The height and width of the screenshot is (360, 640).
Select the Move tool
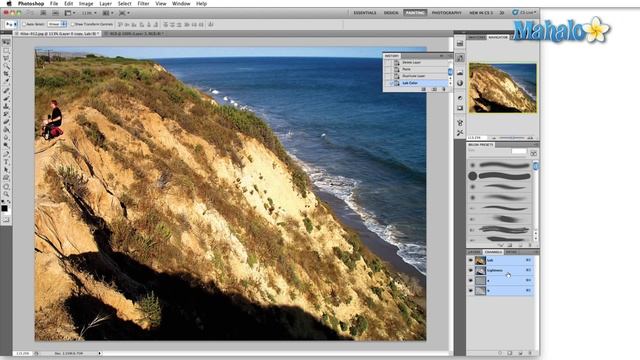click(6, 42)
